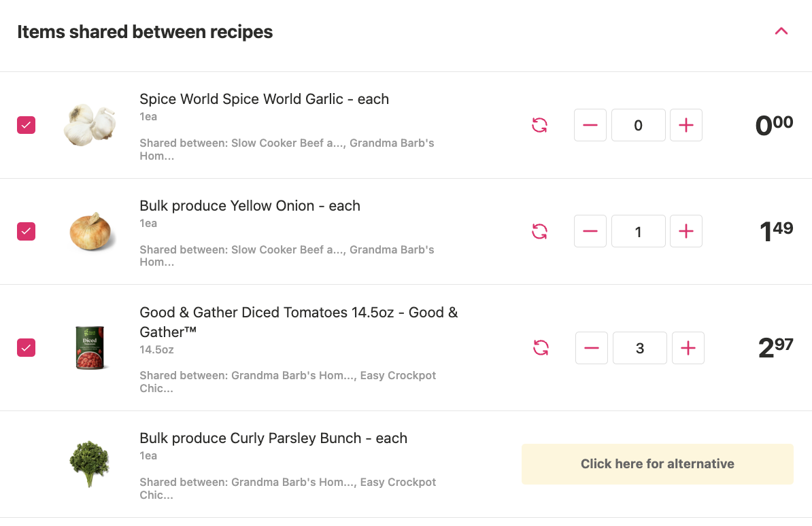The height and width of the screenshot is (526, 812).
Task: Edit the Diced Tomatoes quantity field
Action: click(x=640, y=348)
